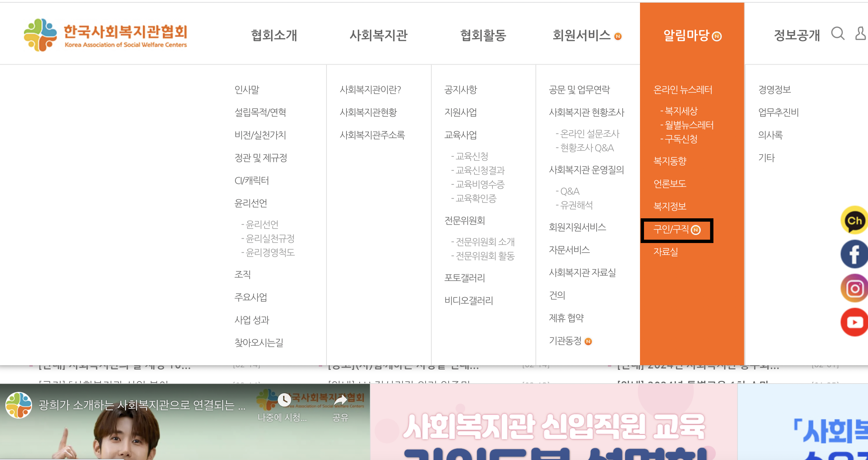Open 사회복지관주소록 address book link

pyautogui.click(x=372, y=135)
